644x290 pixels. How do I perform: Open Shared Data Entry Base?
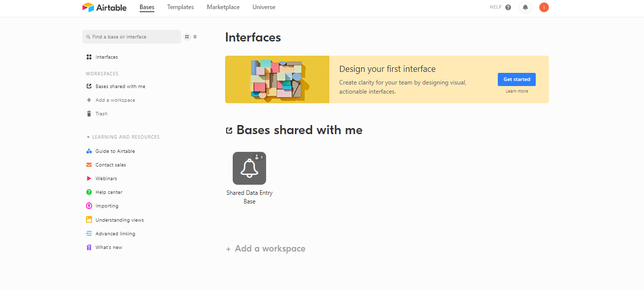[249, 169]
